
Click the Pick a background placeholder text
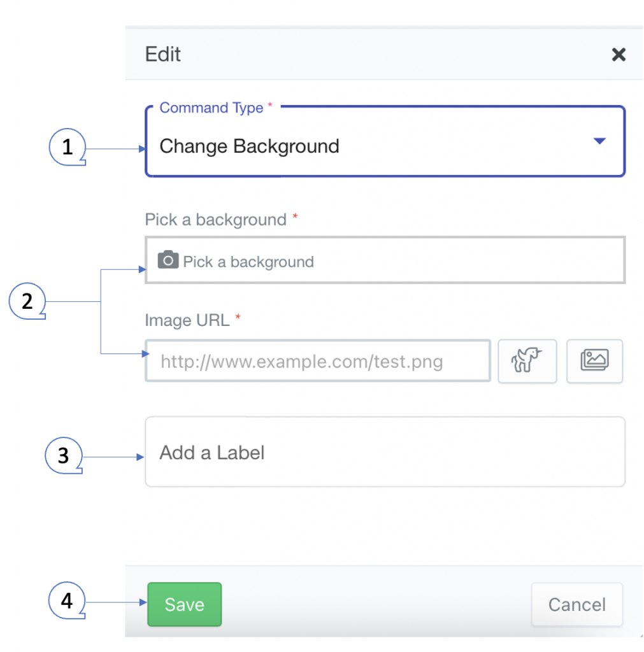248,262
